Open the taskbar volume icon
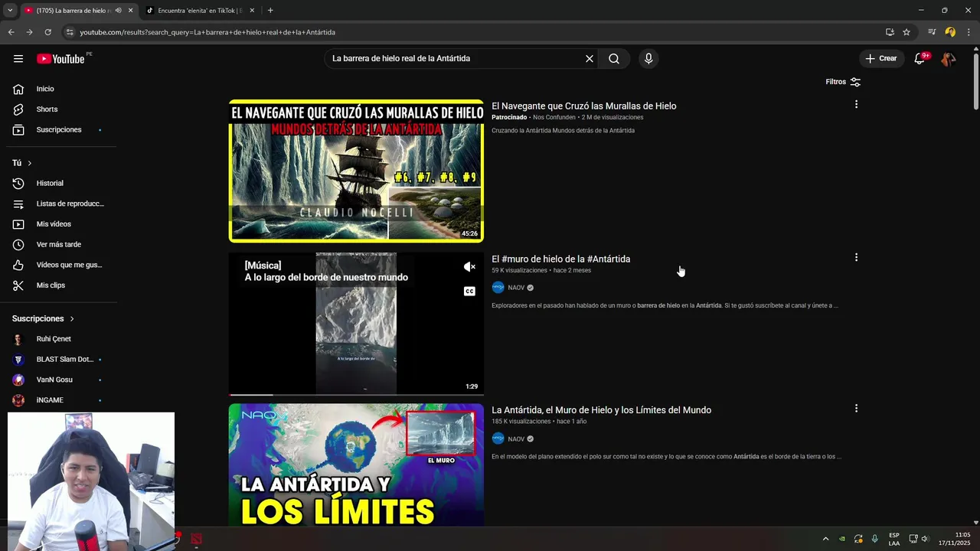Image resolution: width=980 pixels, height=551 pixels. [925, 539]
